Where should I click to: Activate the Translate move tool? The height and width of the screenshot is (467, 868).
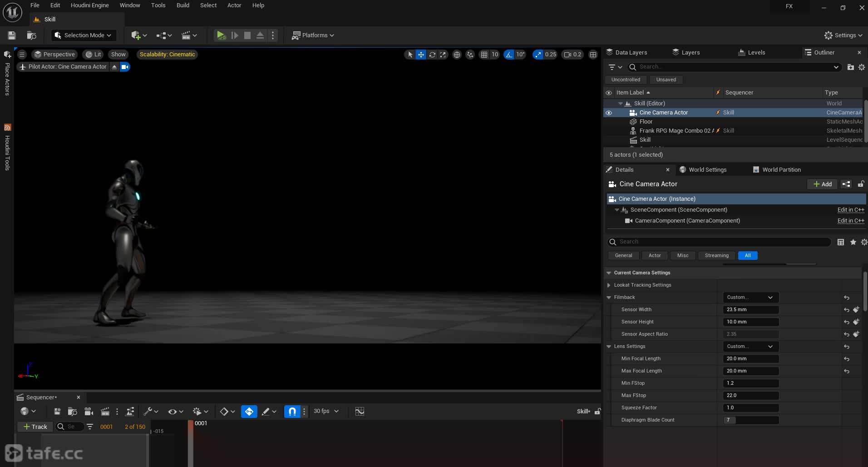(421, 55)
